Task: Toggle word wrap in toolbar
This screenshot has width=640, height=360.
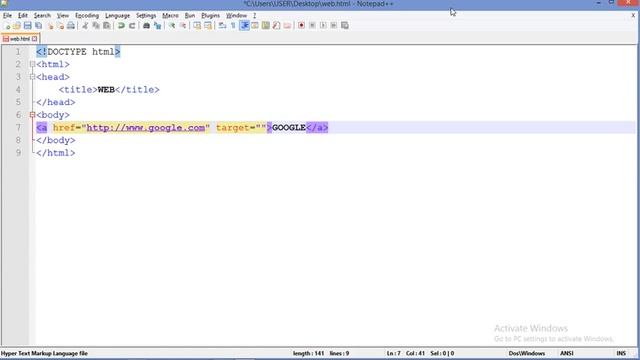Action: point(222,26)
